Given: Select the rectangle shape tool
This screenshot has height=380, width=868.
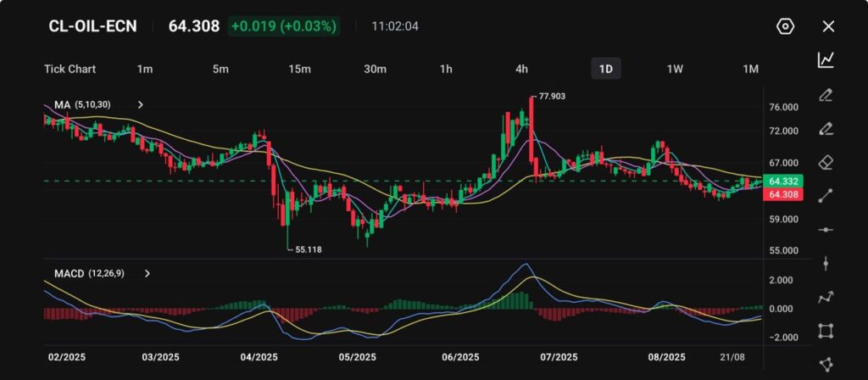Looking at the screenshot, I should pyautogui.click(x=826, y=331).
